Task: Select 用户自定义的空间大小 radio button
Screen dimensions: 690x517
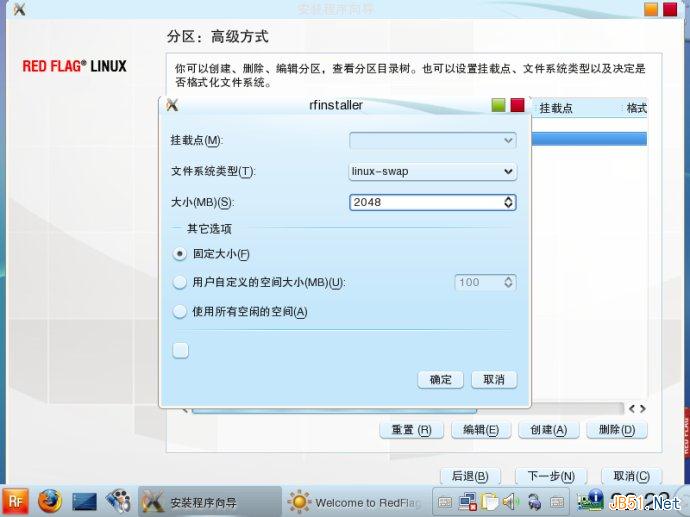Action: point(180,282)
